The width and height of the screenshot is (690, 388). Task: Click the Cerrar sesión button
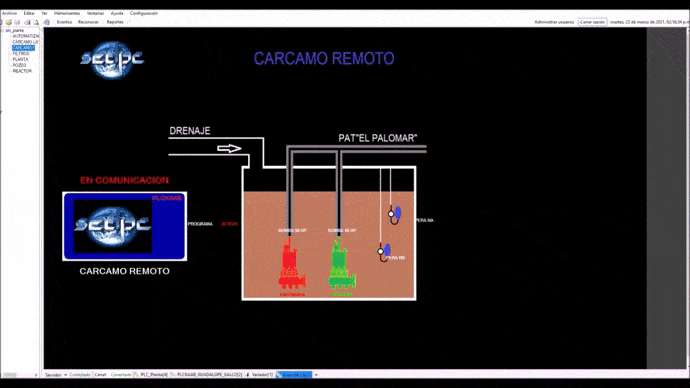[x=592, y=22]
